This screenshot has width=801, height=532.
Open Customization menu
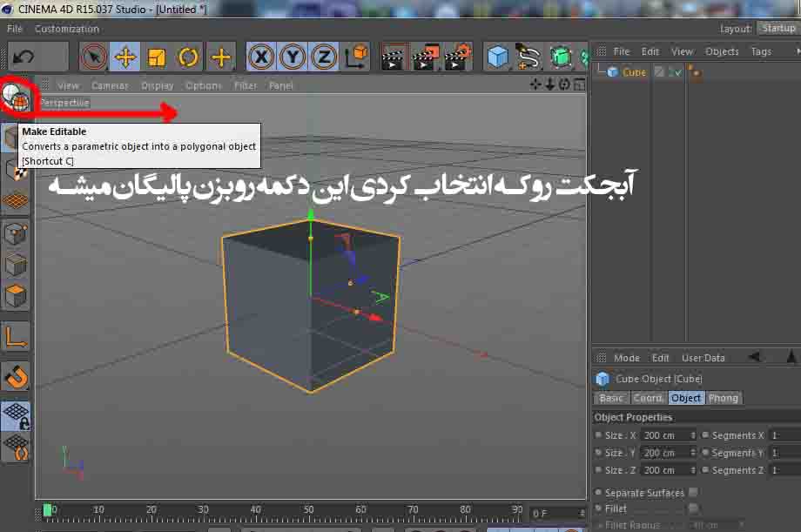[67, 29]
